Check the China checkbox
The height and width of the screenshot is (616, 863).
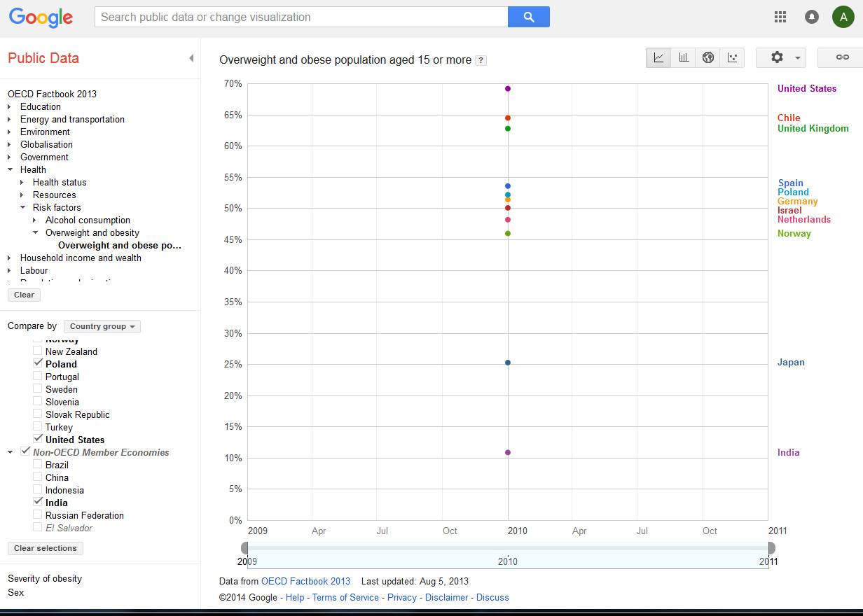tap(38, 477)
